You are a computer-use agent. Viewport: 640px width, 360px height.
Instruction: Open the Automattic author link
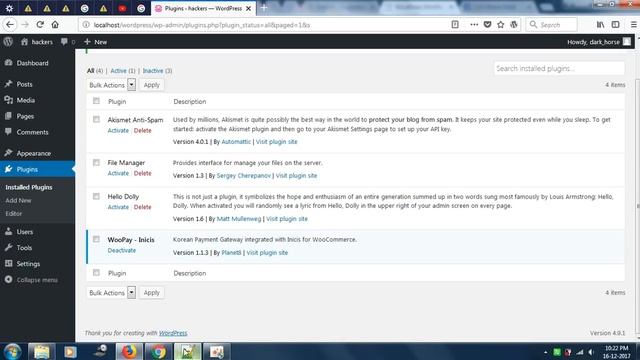pyautogui.click(x=236, y=142)
